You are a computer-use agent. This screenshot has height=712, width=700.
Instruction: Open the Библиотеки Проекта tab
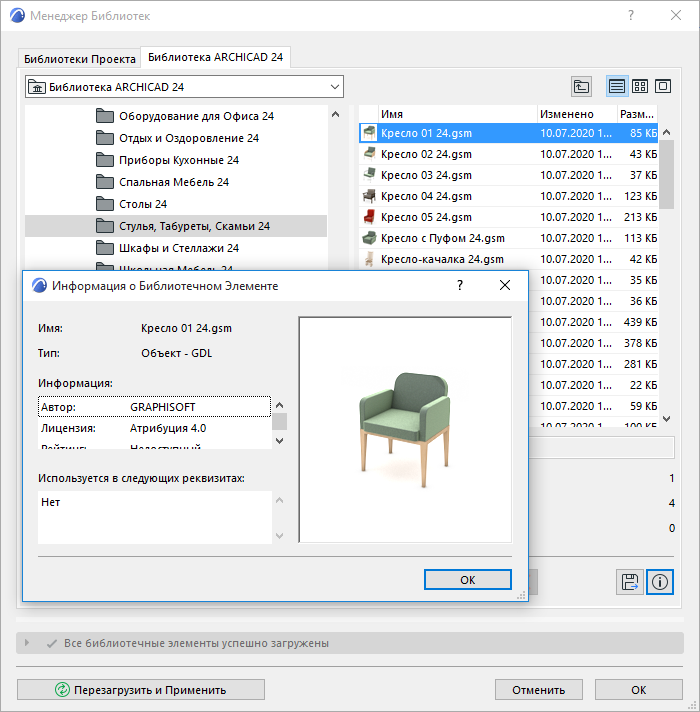79,59
